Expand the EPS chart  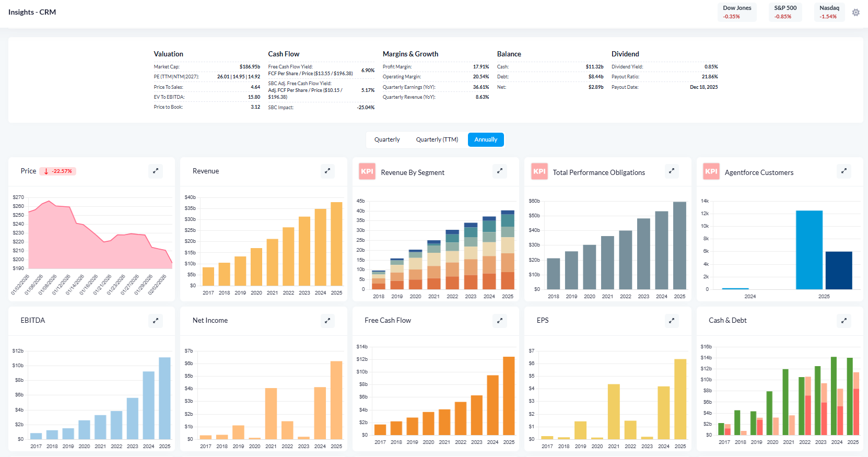(x=672, y=321)
